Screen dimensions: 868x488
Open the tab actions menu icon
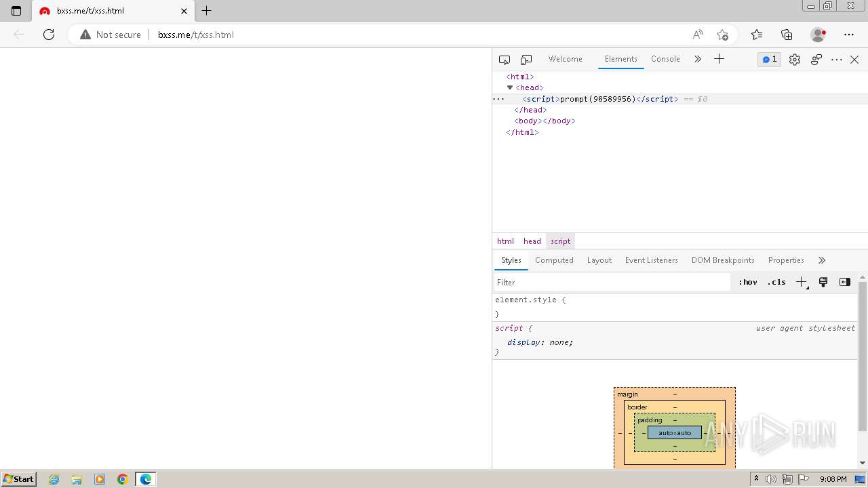pyautogui.click(x=16, y=11)
